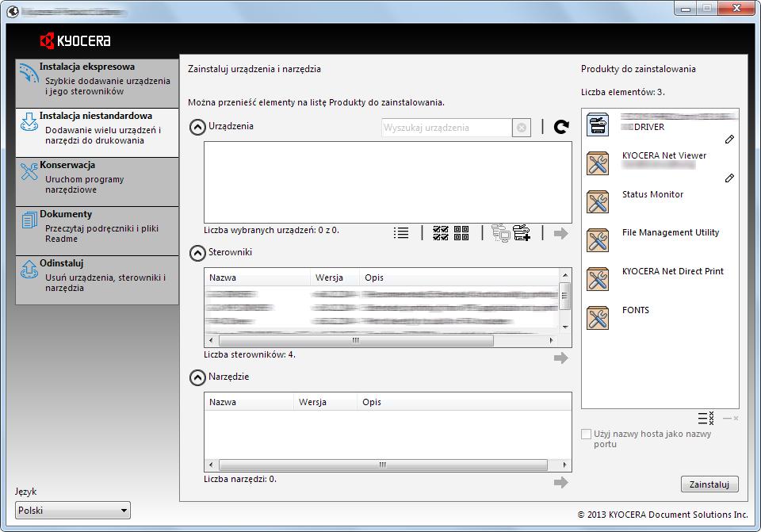Click the drivers vertical scrollbar thumb
Image resolution: width=761 pixels, height=532 pixels.
pyautogui.click(x=565, y=295)
